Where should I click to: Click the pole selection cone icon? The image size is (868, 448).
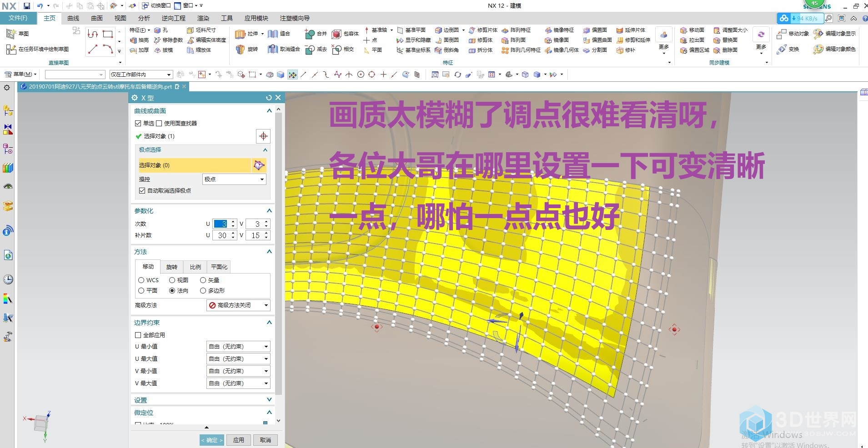[x=259, y=165]
